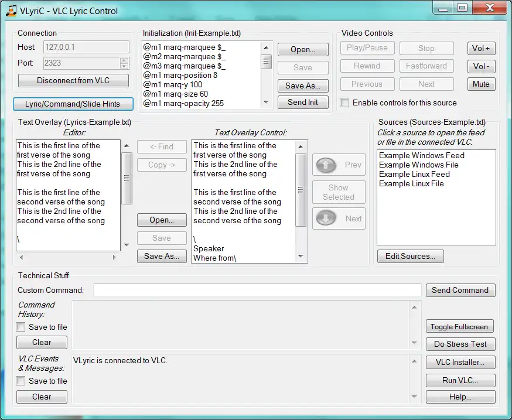Click the Fastforward button

pyautogui.click(x=426, y=66)
